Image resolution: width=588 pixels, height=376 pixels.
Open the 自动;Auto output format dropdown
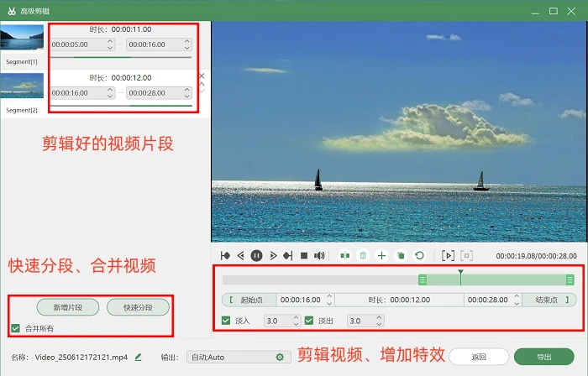[x=239, y=358]
